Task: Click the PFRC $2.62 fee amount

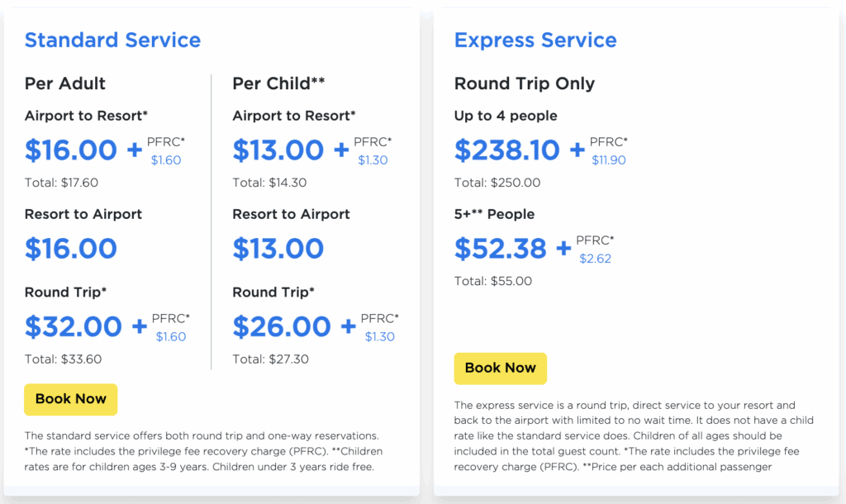Action: click(595, 259)
